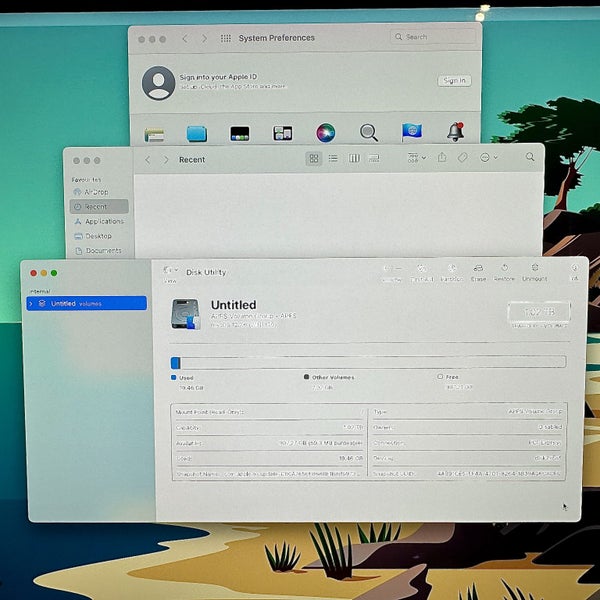600x600 pixels.
Task: Switch Finder to list view
Action: click(333, 158)
